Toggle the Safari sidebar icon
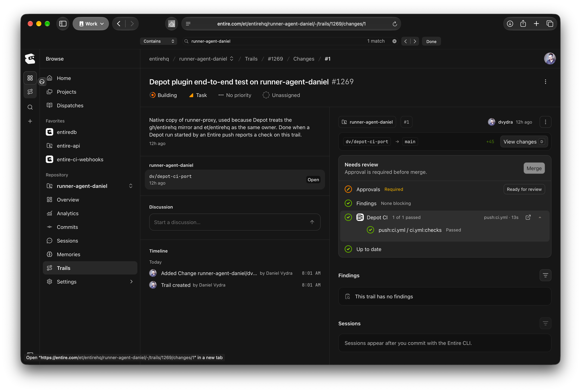 (x=63, y=24)
